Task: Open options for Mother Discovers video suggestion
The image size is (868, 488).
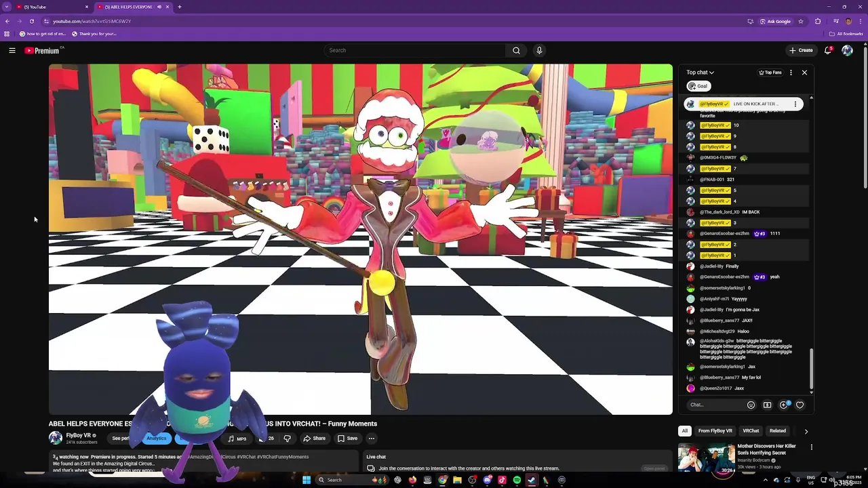Action: pyautogui.click(x=811, y=447)
